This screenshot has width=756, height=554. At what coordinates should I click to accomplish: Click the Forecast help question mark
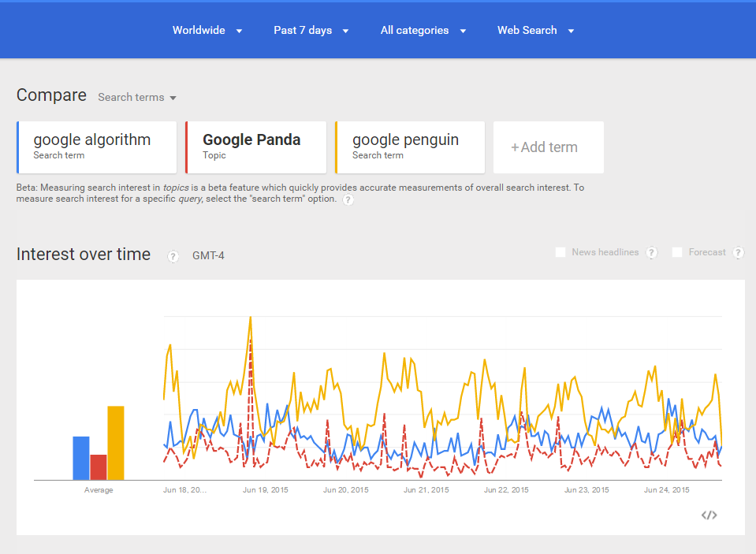[x=738, y=252]
